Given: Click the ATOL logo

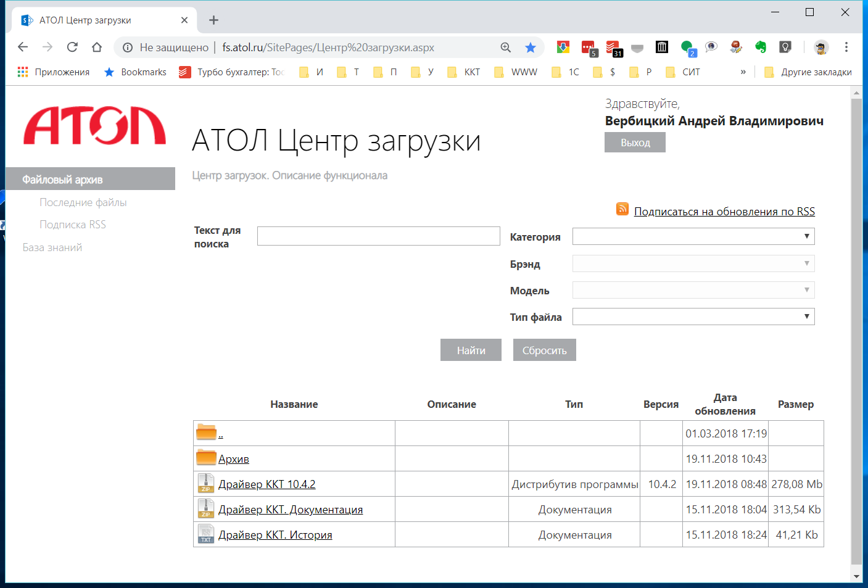Looking at the screenshot, I should [x=95, y=126].
